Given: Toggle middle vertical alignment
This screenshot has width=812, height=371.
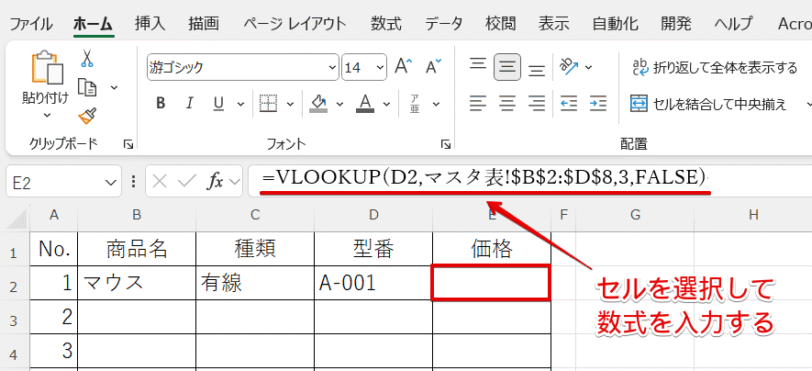Looking at the screenshot, I should [x=507, y=66].
